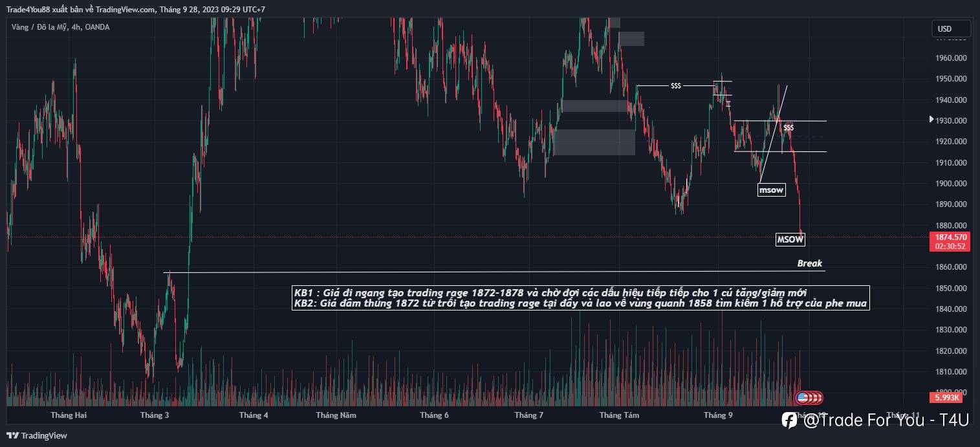Click the 1890.000 price axis label
This screenshot has width=980, height=447.
[950, 204]
